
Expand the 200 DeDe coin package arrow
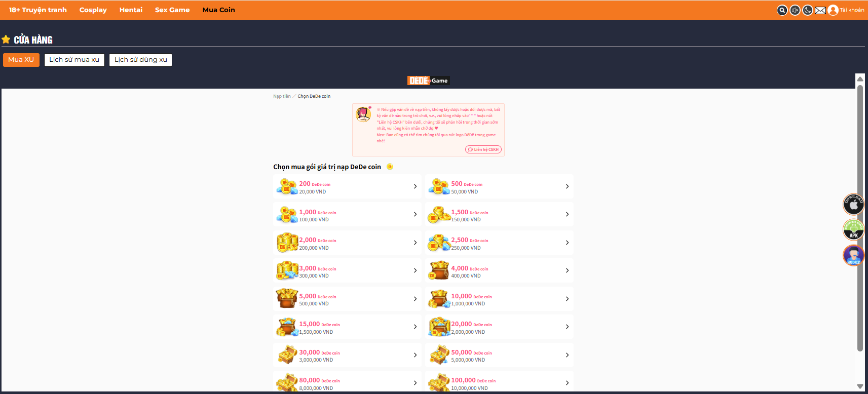click(x=415, y=186)
